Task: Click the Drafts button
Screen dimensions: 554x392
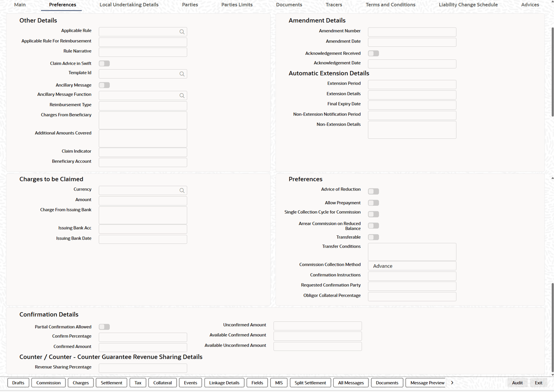Action: [18, 383]
